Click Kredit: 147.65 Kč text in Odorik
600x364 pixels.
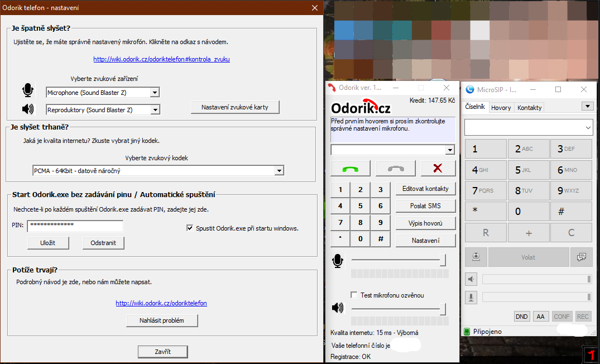point(433,100)
